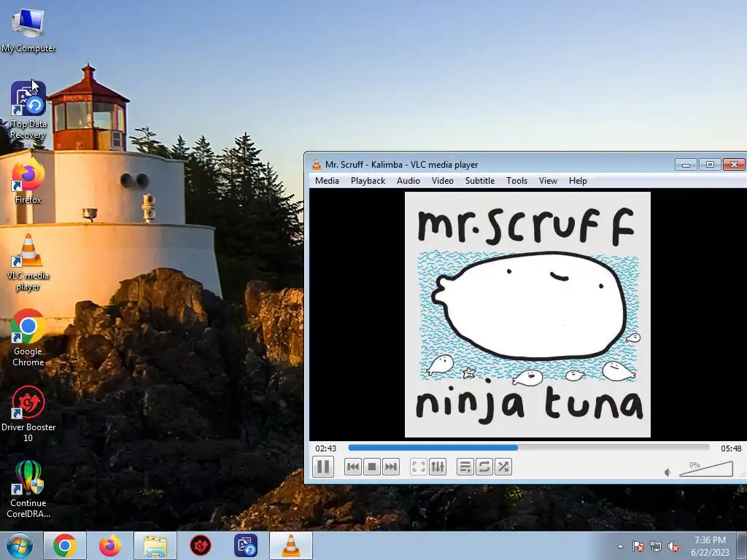The image size is (747, 560).
Task: Open the Windows Start menu
Action: coord(19,545)
